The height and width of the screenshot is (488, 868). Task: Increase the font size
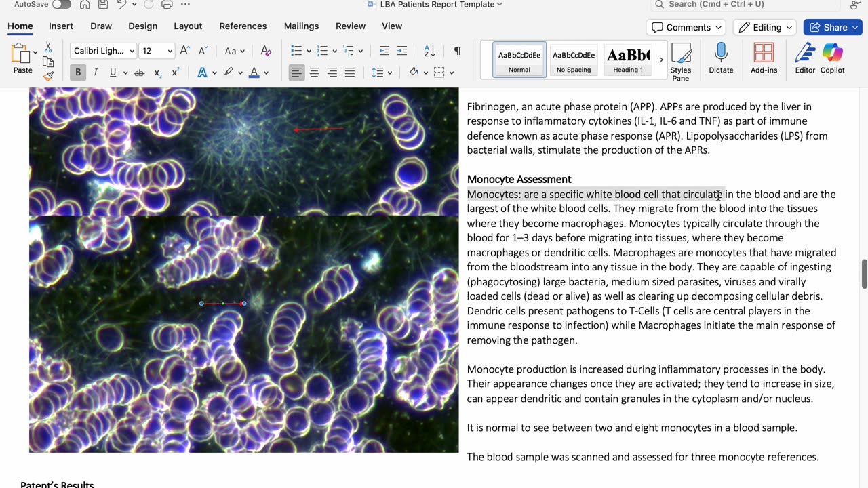pyautogui.click(x=184, y=51)
